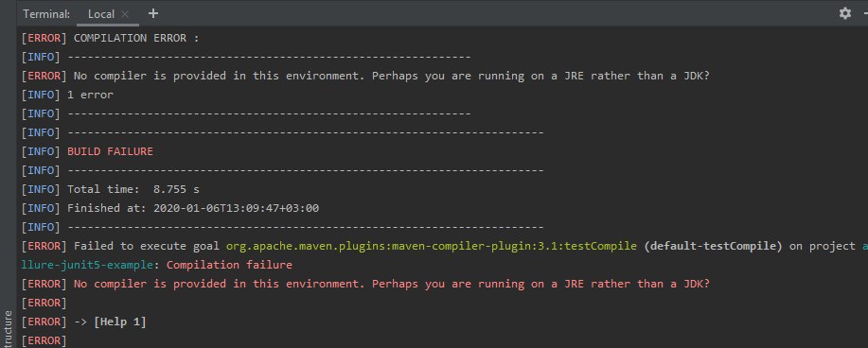
Task: Open terminal settings gear icon
Action: (844, 13)
